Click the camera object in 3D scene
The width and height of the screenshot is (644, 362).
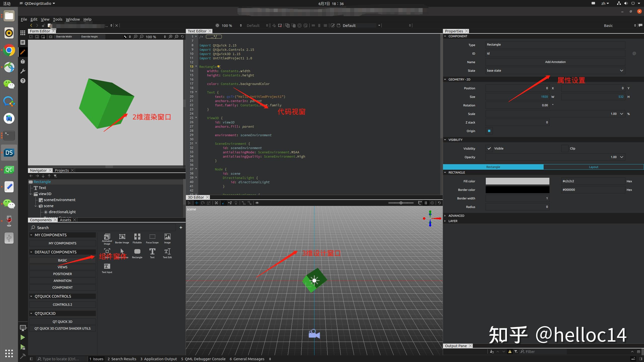point(314,334)
